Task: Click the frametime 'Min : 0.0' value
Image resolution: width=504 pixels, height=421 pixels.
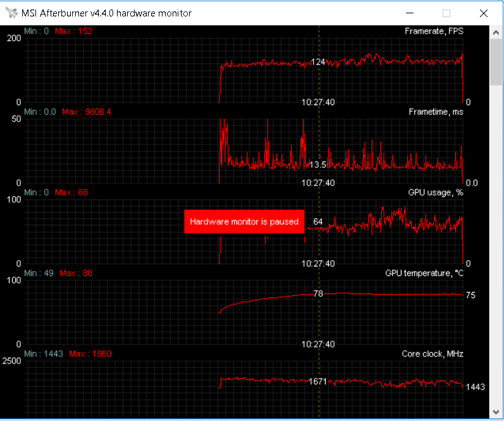Action: 40,111
